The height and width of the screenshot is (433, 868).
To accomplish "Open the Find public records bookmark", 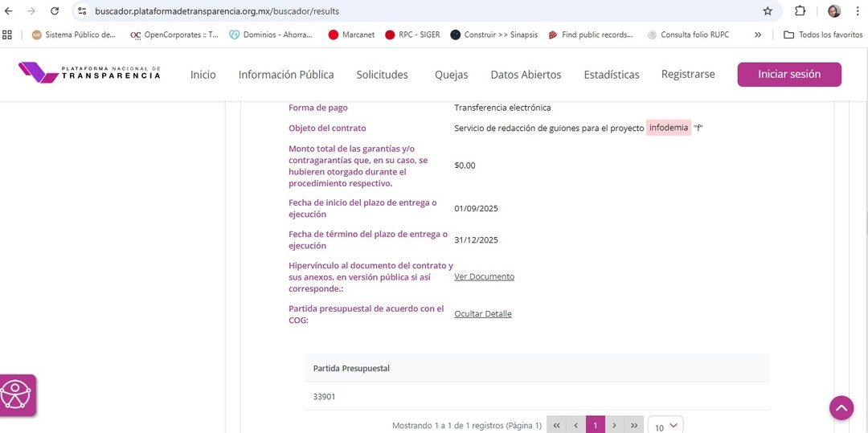I will pos(590,35).
